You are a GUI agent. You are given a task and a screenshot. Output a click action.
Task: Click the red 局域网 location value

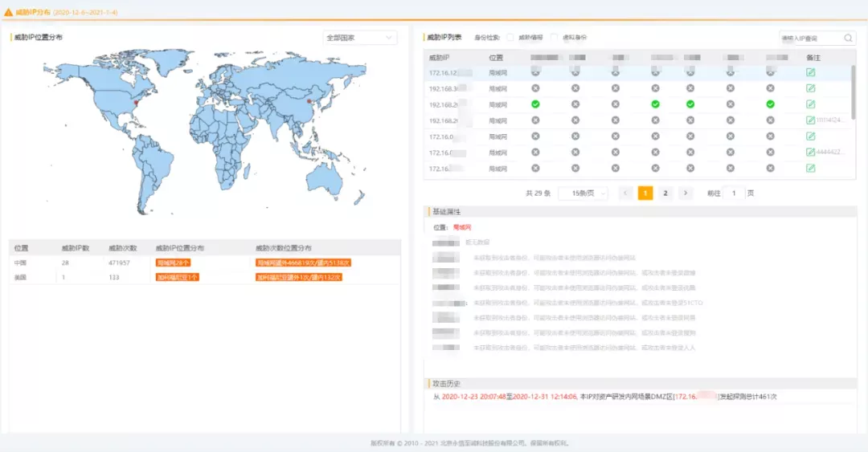pos(462,227)
